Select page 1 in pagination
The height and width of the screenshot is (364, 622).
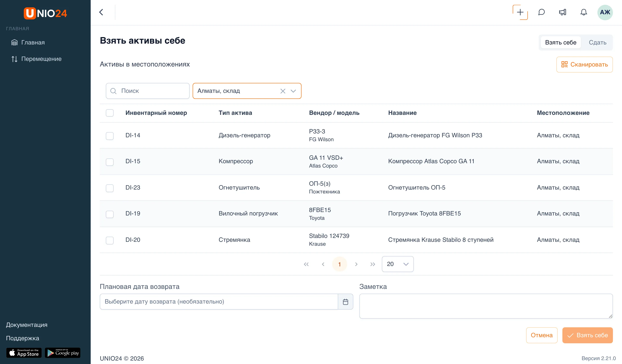[x=339, y=264]
